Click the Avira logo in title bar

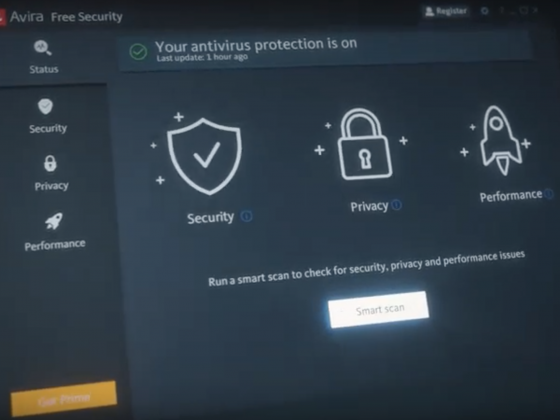pyautogui.click(x=2, y=18)
